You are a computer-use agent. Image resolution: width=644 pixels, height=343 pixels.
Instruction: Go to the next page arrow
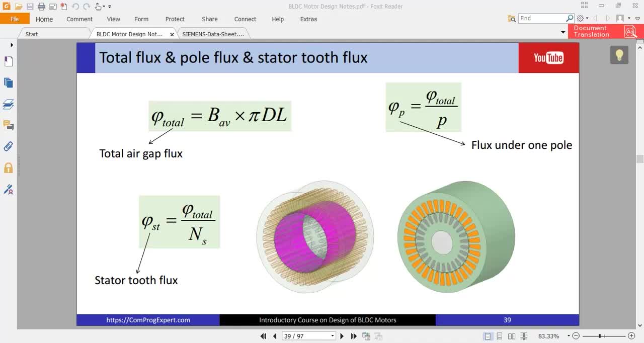[x=342, y=336]
